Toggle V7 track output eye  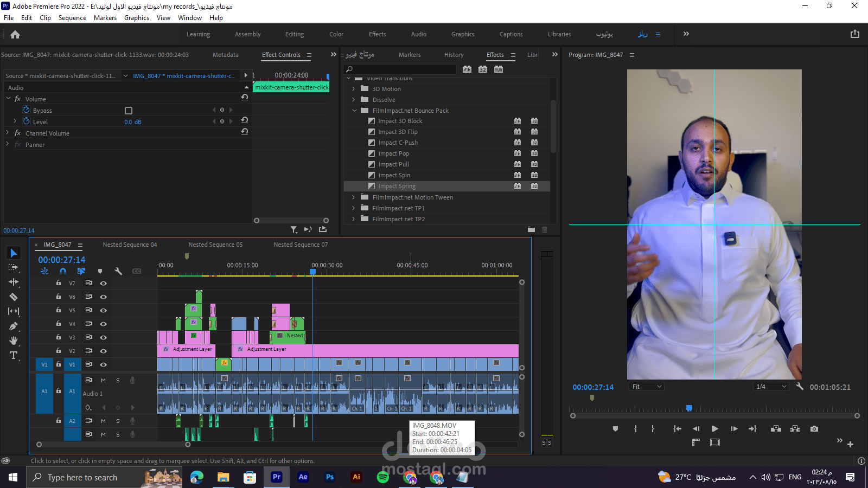(x=103, y=283)
